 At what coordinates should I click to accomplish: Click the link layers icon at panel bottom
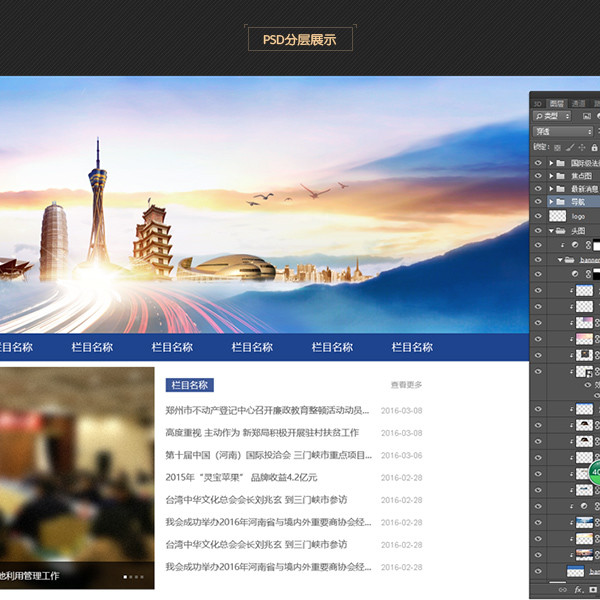click(562, 590)
